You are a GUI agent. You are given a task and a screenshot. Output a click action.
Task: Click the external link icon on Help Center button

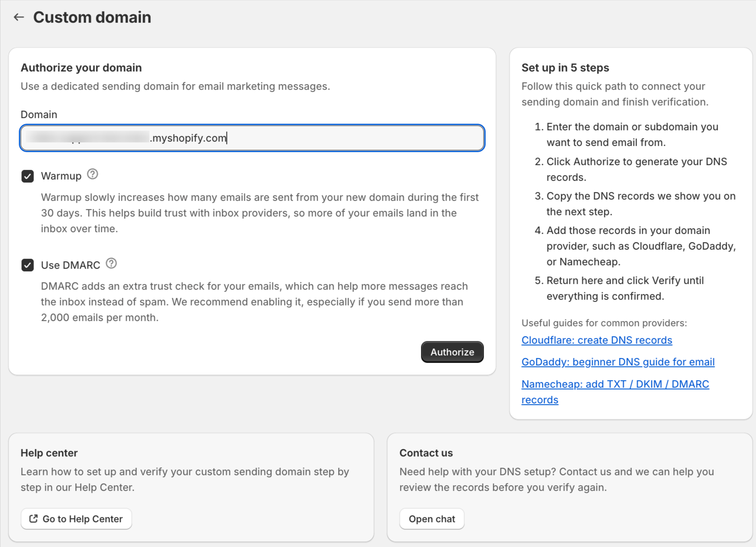(33, 519)
